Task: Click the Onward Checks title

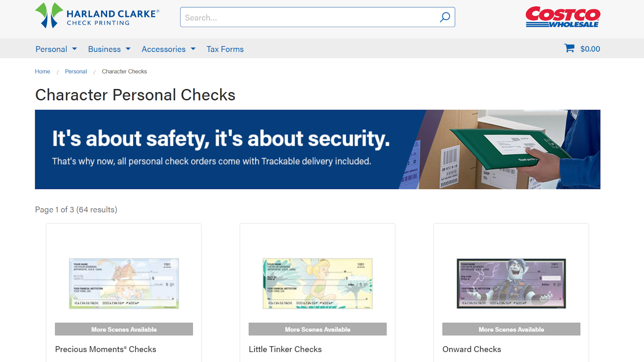Action: pyautogui.click(x=472, y=349)
